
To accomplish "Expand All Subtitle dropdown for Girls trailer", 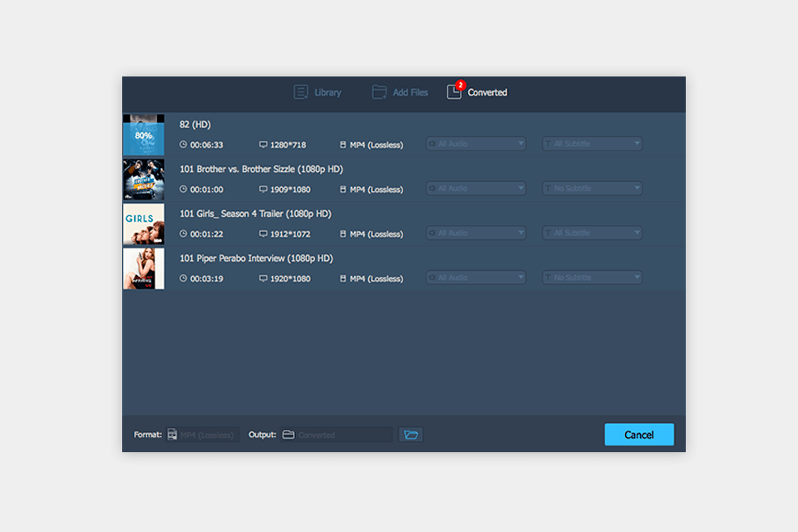I will pos(593,234).
